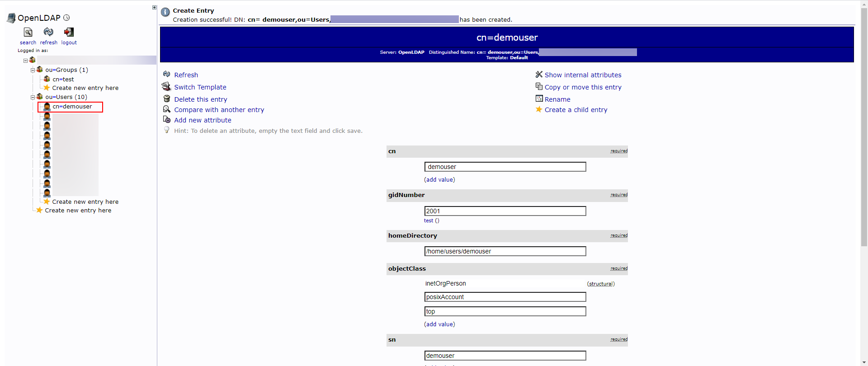Click the Add new attribute icon
868x366 pixels.
(166, 119)
